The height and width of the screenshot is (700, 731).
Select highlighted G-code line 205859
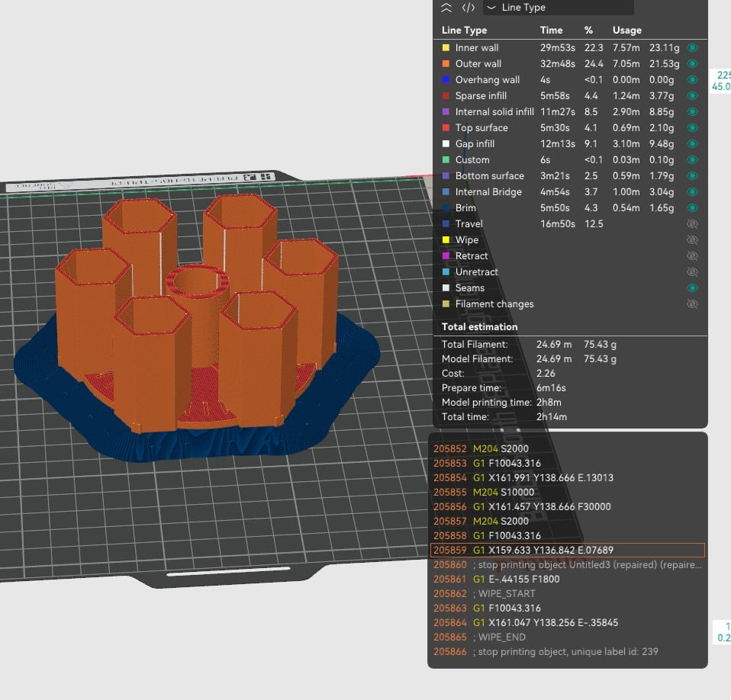point(568,550)
